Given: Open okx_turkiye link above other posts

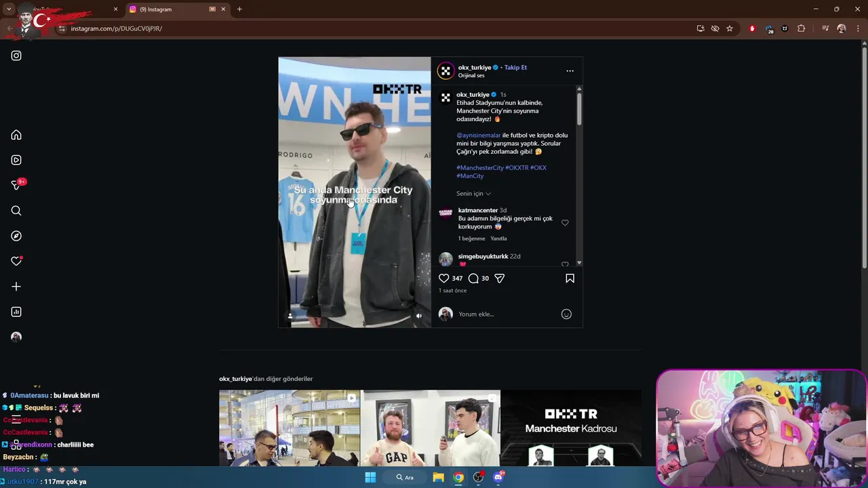Looking at the screenshot, I should [x=235, y=379].
